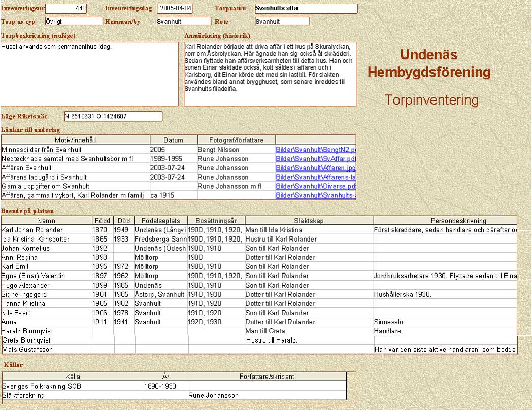Click the Rote field
Viewport: 532px width, 410px height.
click(x=282, y=21)
